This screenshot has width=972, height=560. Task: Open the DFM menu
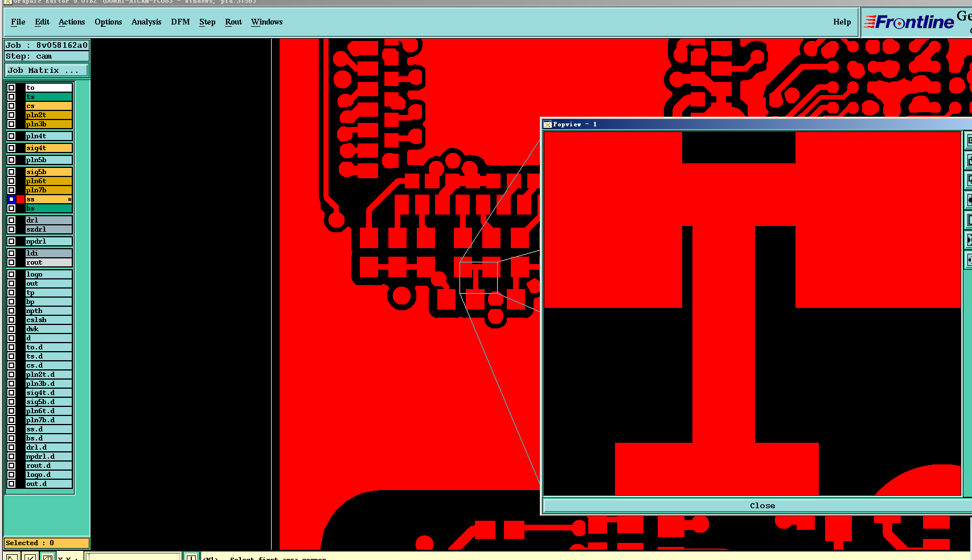181,22
